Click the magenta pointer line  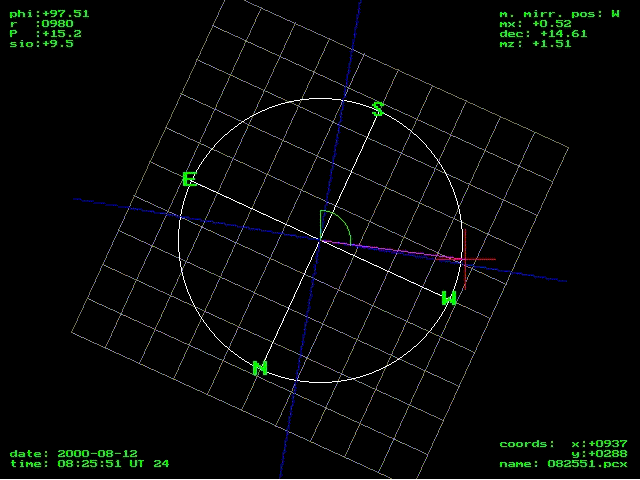[392, 250]
